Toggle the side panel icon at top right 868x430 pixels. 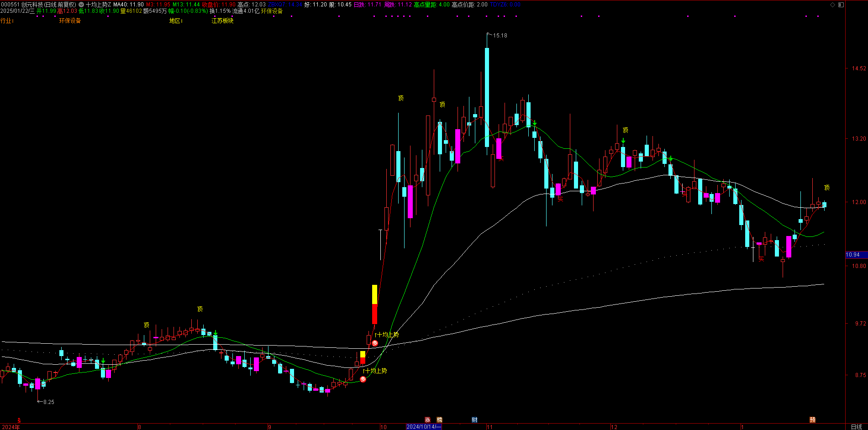point(841,5)
